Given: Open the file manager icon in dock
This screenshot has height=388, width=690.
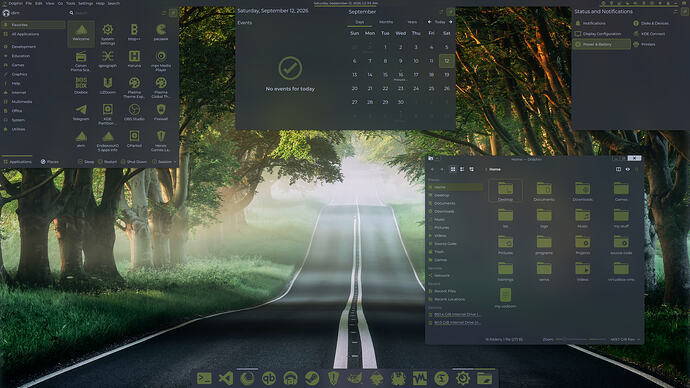Looking at the screenshot, I should coord(484,378).
